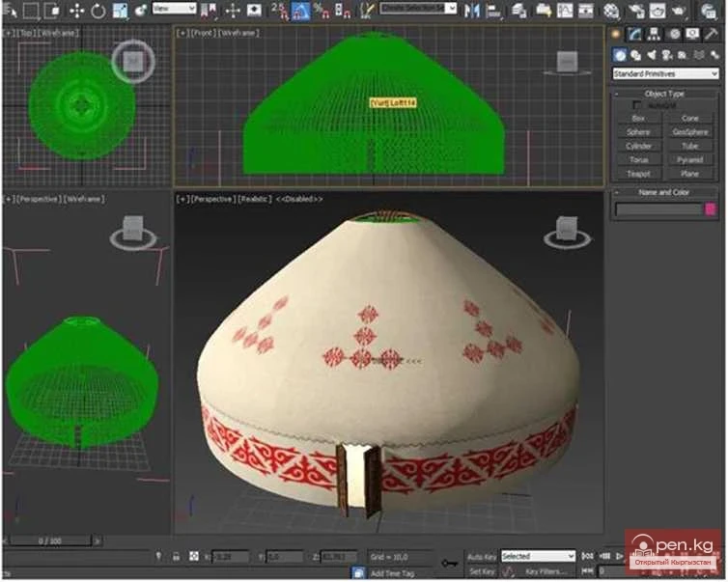This screenshot has height=582, width=728.
Task: Toggle Auto Key animation mode
Action: 481,557
